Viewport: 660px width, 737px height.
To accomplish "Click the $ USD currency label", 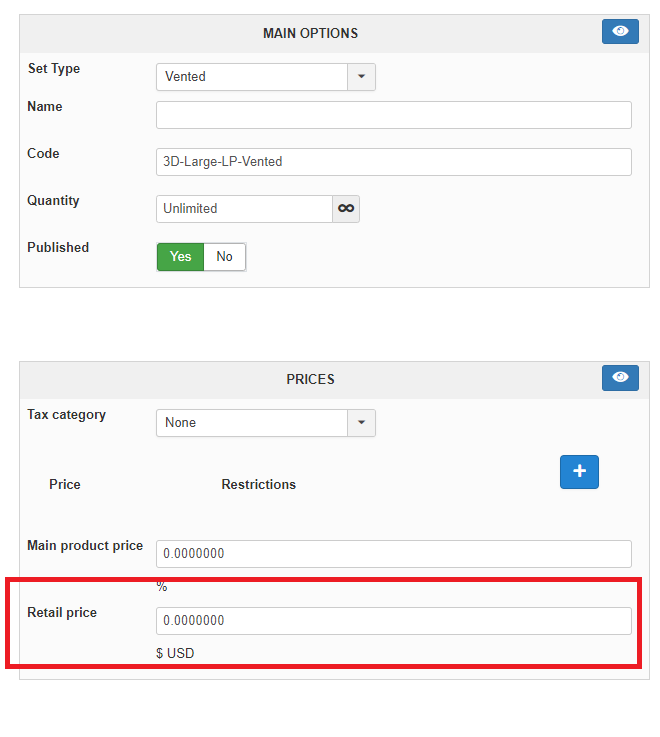I will coord(175,654).
